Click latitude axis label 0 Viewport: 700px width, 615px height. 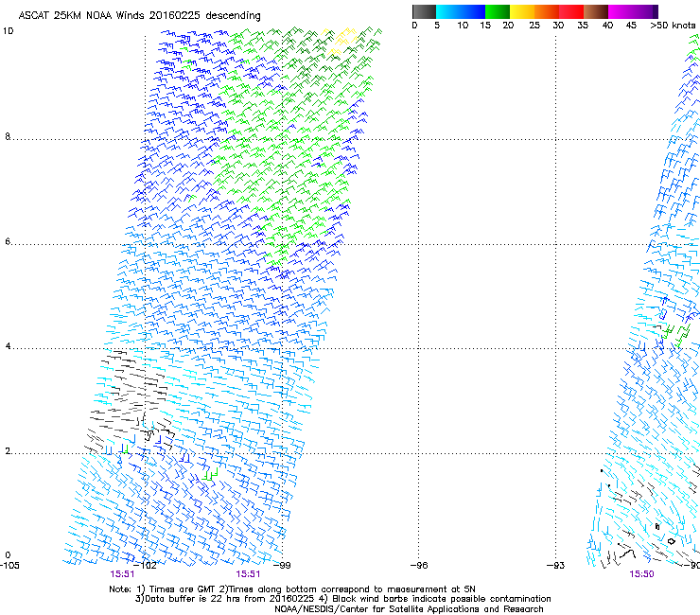8,555
